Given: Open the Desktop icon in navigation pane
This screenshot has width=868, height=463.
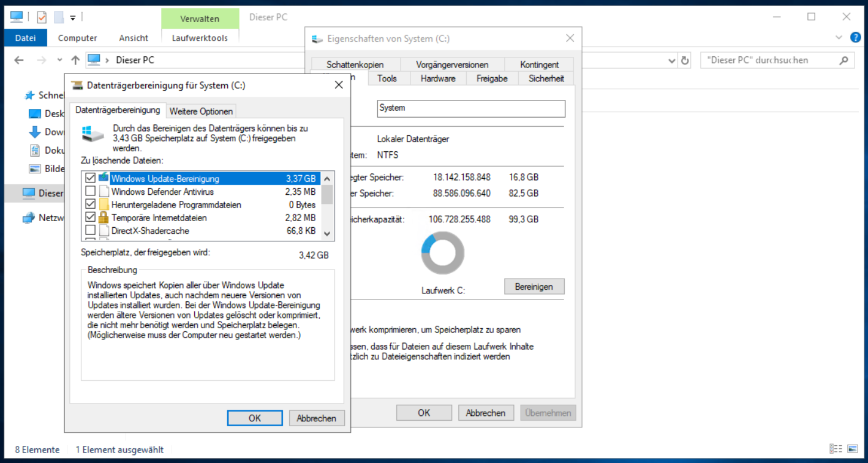Looking at the screenshot, I should click(35, 114).
